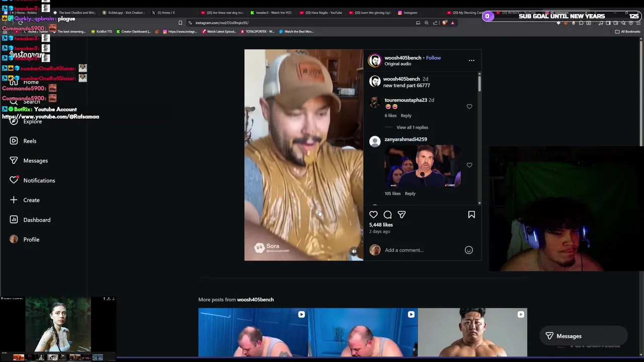Click the zoom magnifier icon in address bar

(x=426, y=23)
